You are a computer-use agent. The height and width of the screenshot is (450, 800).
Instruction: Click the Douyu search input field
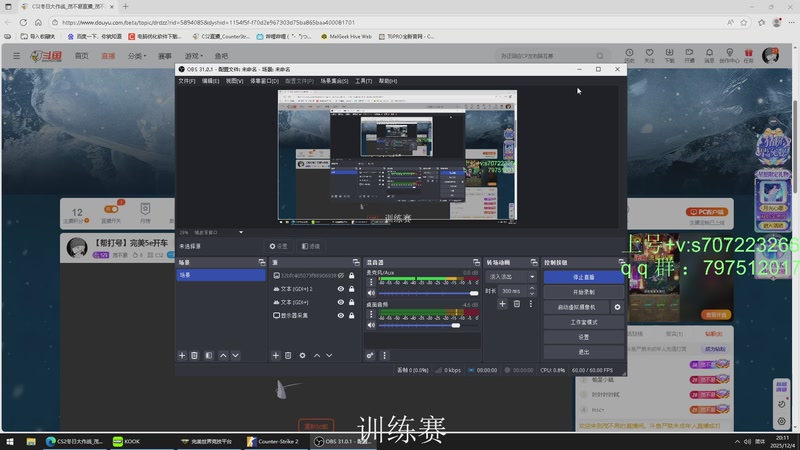(546, 56)
